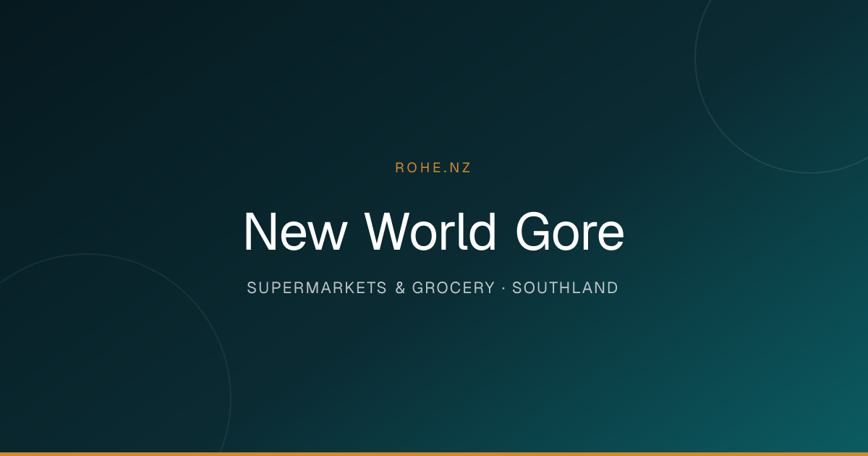This screenshot has width=868, height=456.
Task: Select the New World Gore title
Action: 434,232
